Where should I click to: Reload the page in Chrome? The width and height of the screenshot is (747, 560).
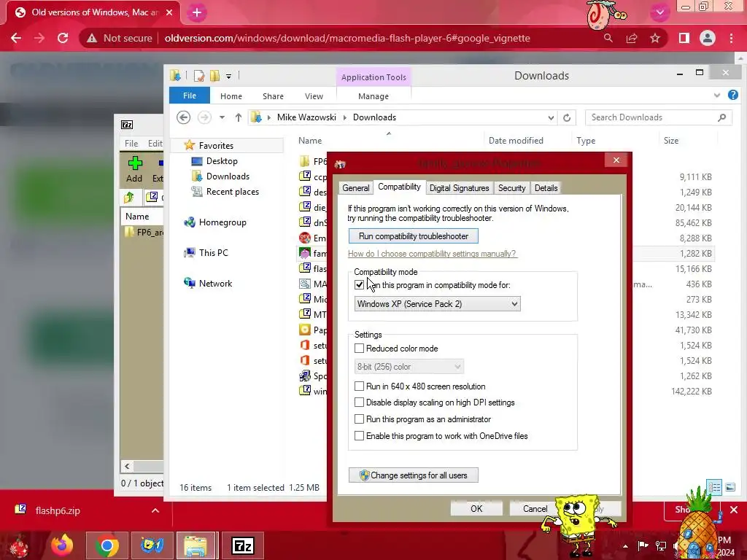pyautogui.click(x=63, y=38)
